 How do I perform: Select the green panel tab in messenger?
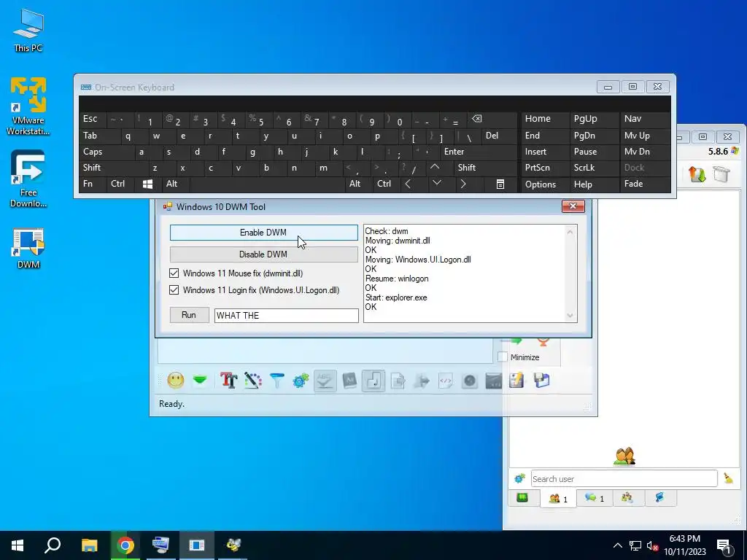point(522,498)
